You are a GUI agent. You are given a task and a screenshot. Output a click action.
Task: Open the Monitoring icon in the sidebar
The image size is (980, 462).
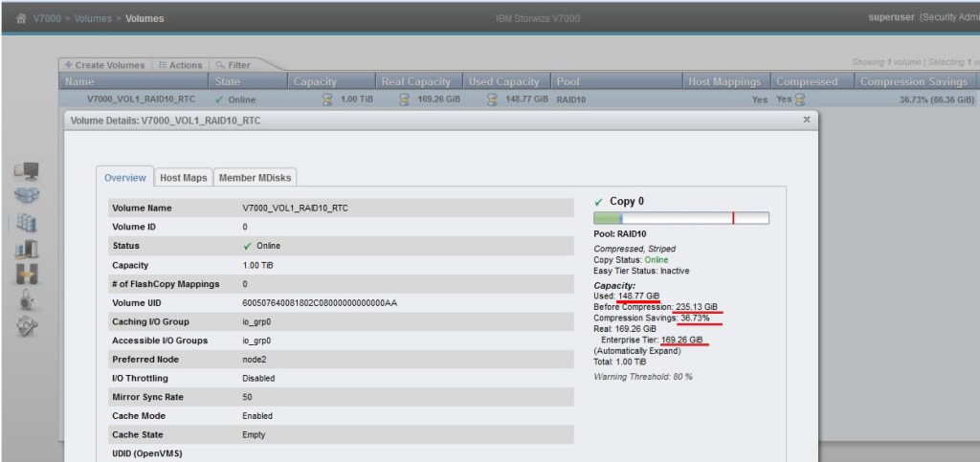(27, 171)
